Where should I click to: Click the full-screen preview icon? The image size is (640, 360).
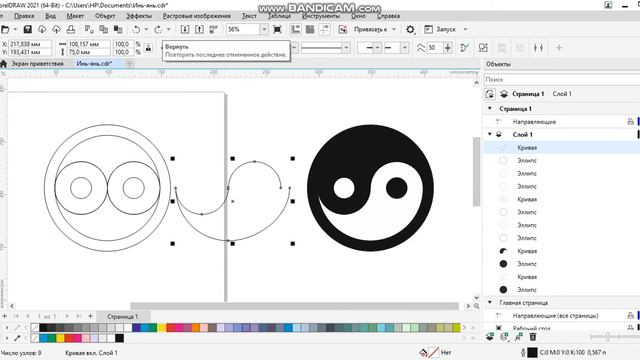pos(277,29)
